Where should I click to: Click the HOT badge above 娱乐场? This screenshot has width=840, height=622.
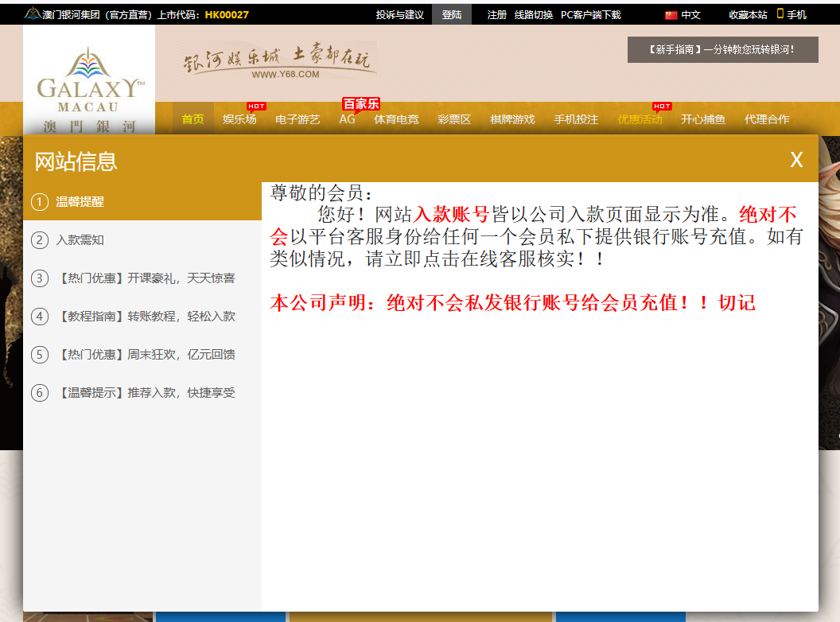tap(256, 106)
